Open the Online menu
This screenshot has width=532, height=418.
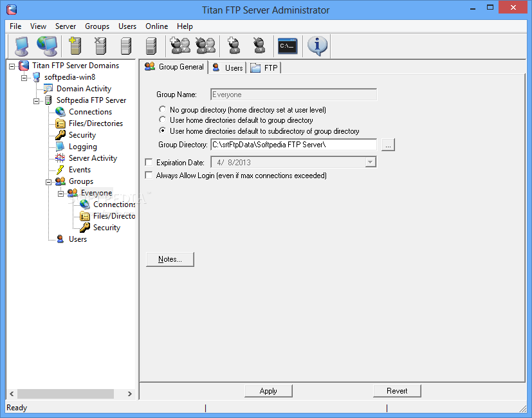[156, 26]
